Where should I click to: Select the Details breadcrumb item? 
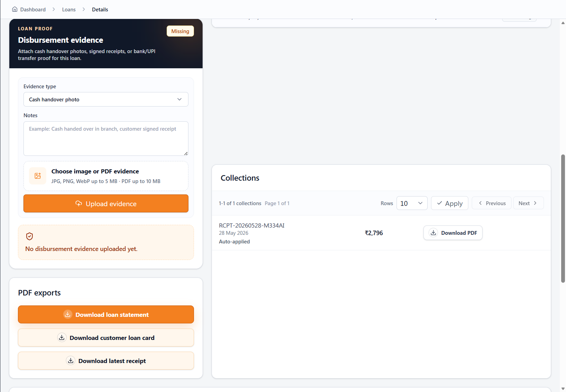(x=100, y=9)
